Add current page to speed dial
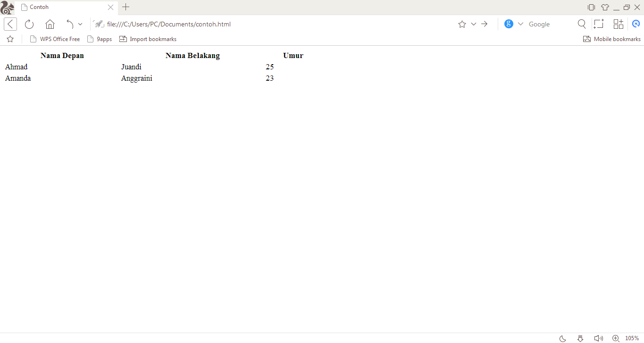The height and width of the screenshot is (343, 644). click(x=618, y=24)
